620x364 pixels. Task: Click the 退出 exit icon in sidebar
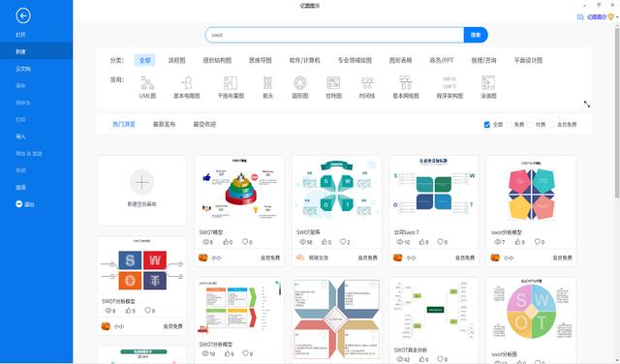click(19, 204)
